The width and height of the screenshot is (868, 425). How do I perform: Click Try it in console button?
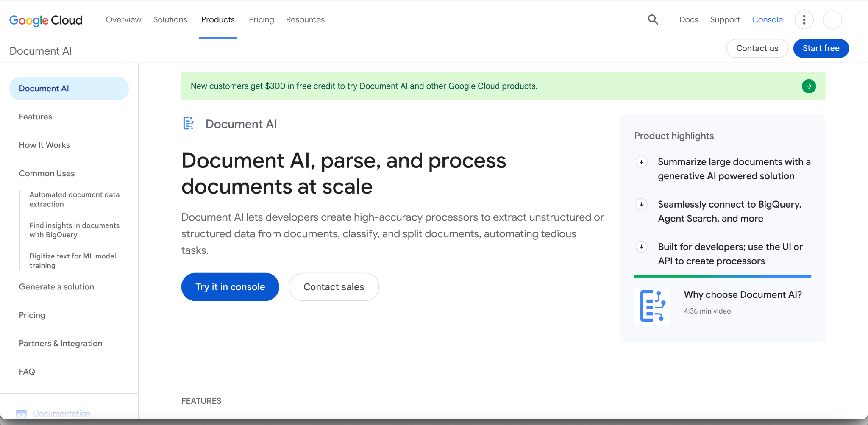[230, 287]
